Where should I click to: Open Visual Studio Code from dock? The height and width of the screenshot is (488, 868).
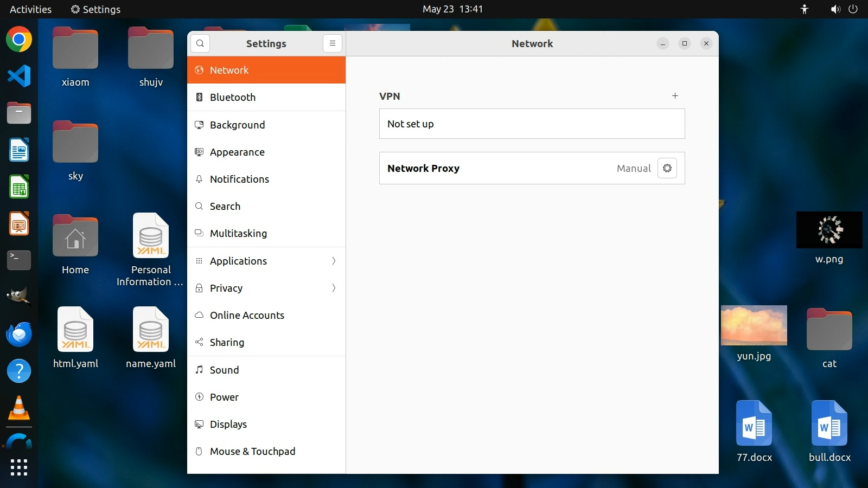19,76
